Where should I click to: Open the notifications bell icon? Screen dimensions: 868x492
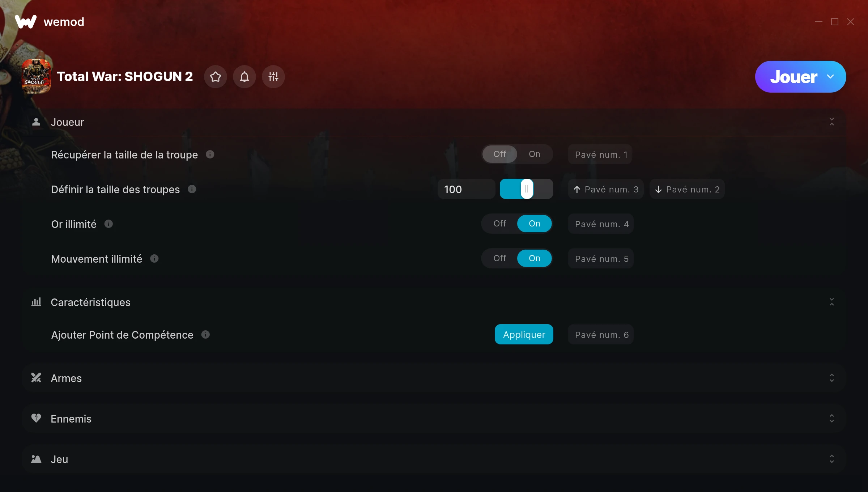244,77
